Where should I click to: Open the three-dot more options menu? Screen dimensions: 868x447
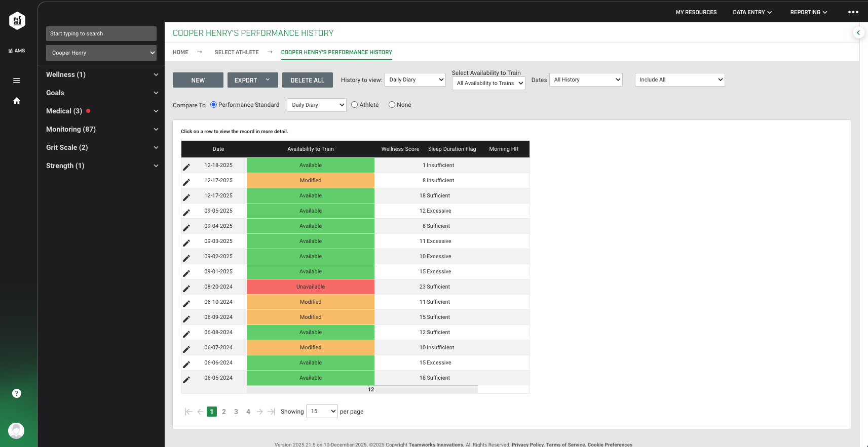(x=853, y=12)
